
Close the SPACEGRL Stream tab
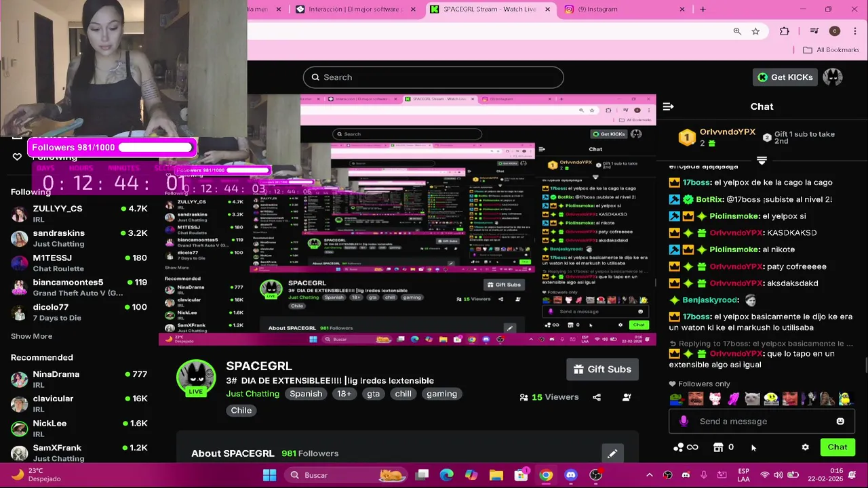coord(548,9)
